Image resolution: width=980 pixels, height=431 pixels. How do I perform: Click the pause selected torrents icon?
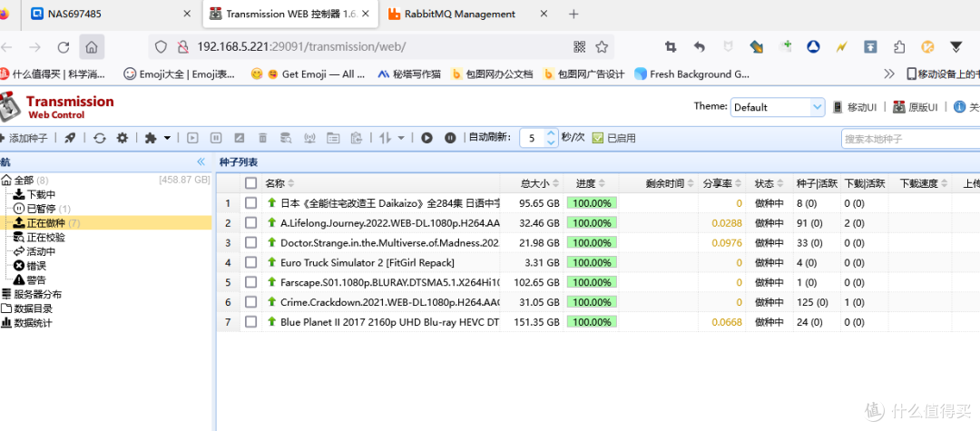coord(216,138)
